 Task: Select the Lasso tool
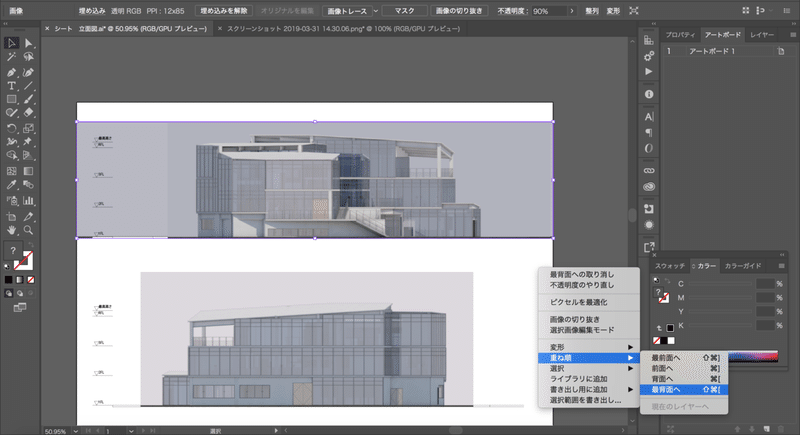click(x=29, y=57)
